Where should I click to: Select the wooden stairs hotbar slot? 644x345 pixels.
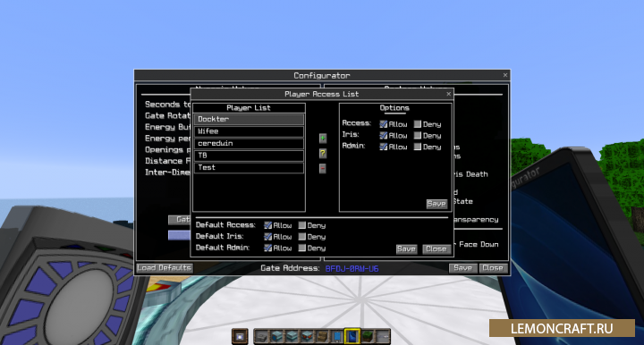322,336
